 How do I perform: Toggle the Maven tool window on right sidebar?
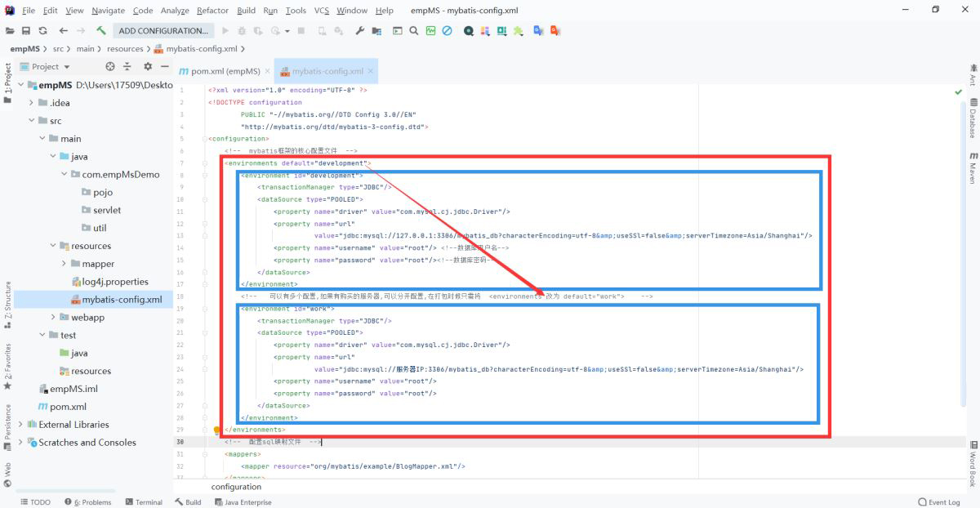(x=973, y=166)
